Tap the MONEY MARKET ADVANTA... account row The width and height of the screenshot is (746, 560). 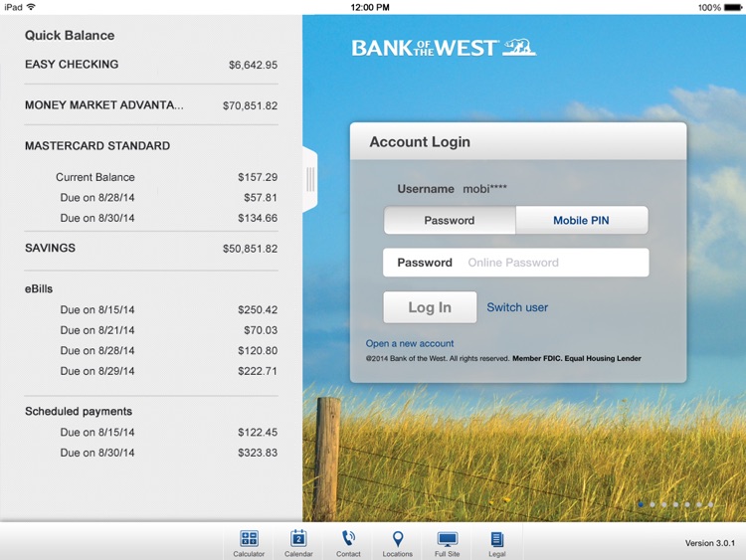pyautogui.click(x=151, y=105)
